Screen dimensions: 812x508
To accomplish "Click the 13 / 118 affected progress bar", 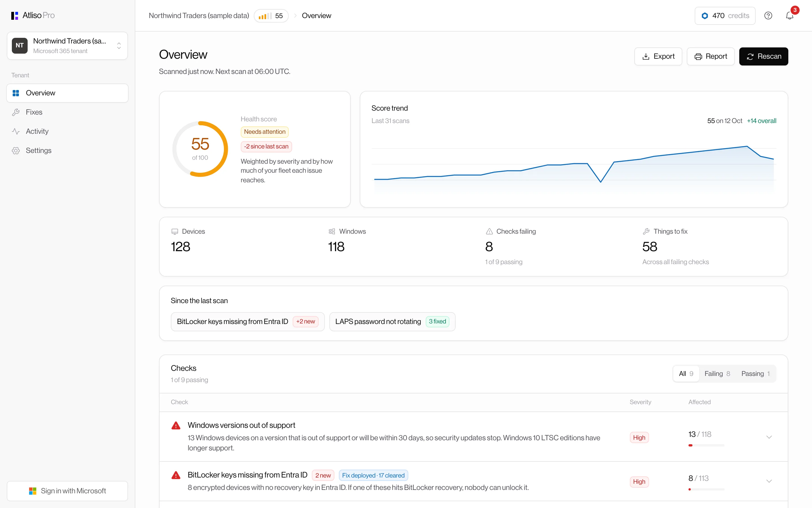I will coord(706,445).
